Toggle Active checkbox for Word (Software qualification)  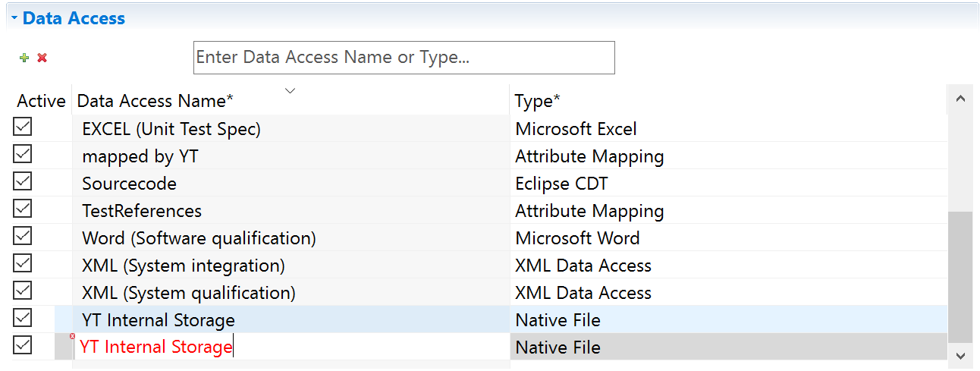click(23, 236)
